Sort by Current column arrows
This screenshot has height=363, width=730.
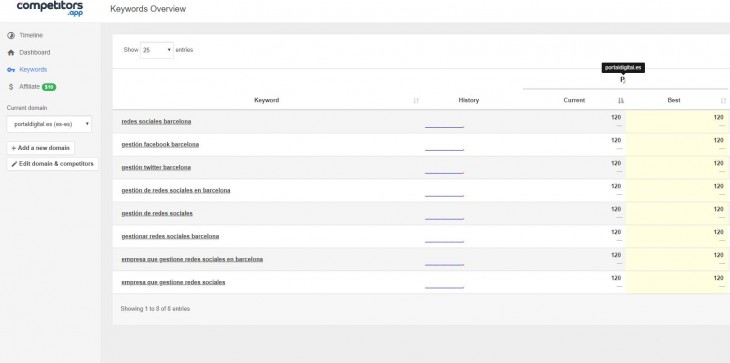click(621, 101)
